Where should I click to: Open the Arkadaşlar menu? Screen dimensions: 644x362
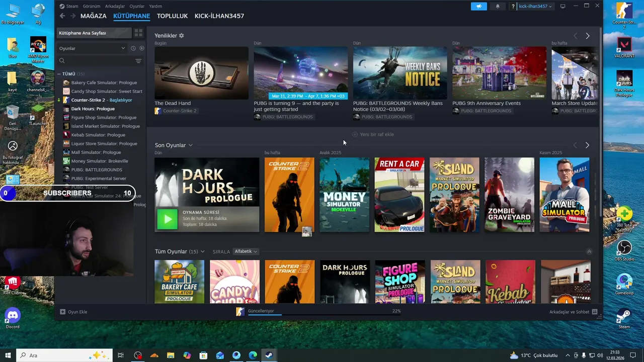[x=115, y=6]
